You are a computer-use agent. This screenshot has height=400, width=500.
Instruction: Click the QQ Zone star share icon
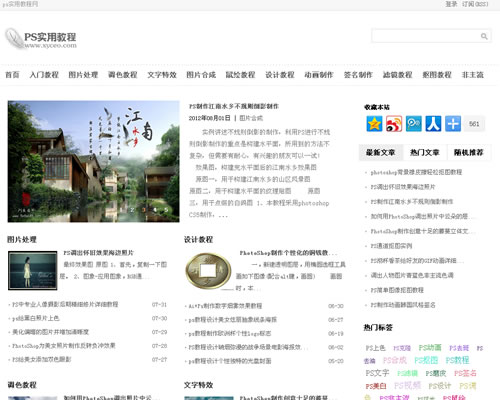374,124
